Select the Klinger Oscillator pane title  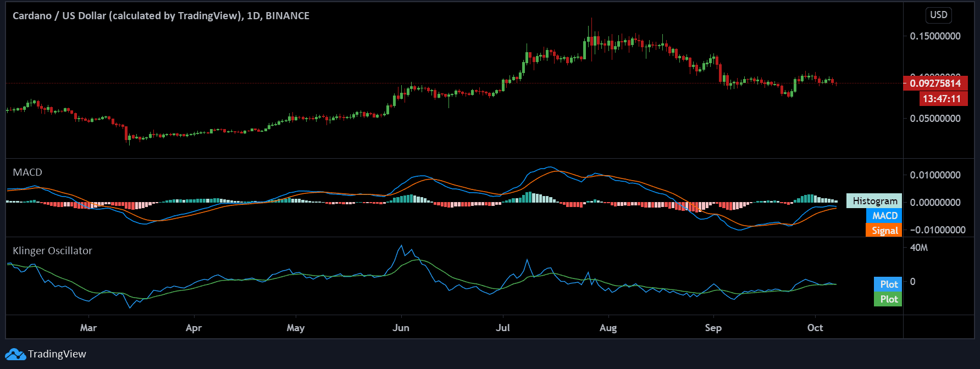tap(52, 251)
